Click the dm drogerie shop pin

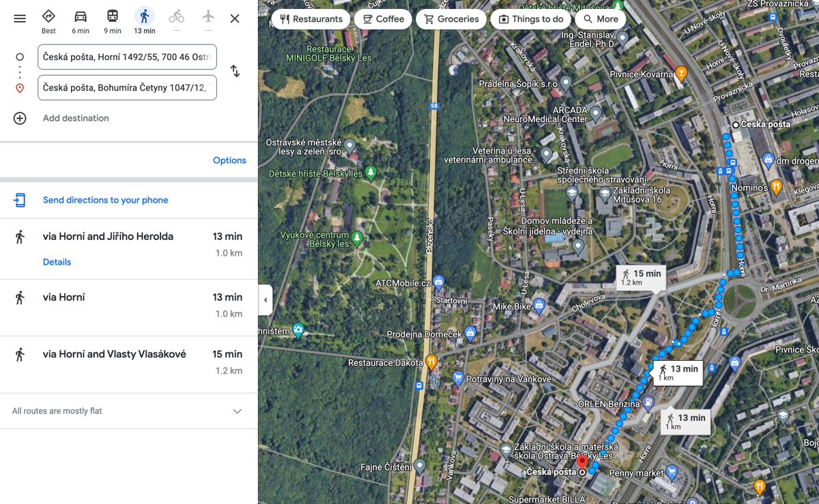click(x=767, y=160)
